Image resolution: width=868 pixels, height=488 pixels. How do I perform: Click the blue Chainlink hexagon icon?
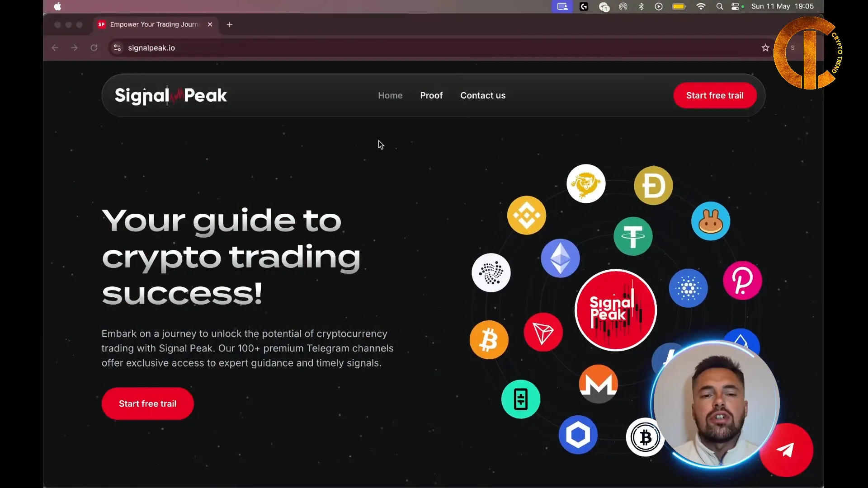pos(578,435)
